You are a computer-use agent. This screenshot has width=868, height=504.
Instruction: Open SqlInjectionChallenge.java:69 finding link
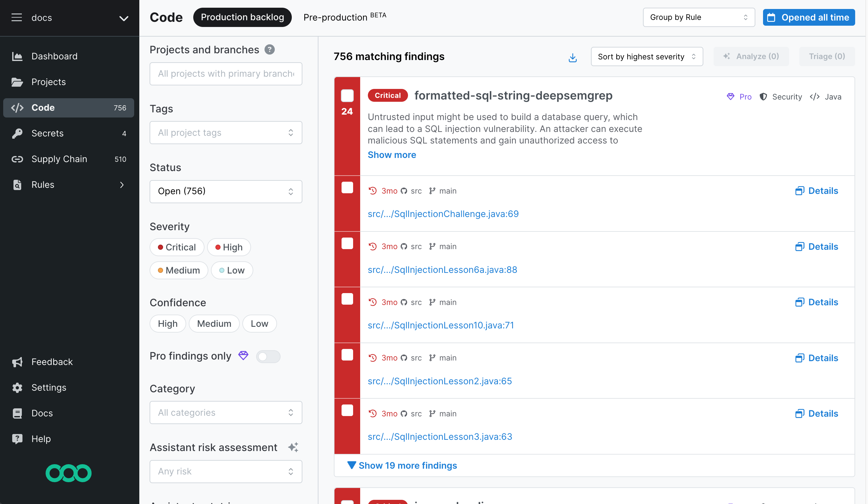(x=443, y=213)
